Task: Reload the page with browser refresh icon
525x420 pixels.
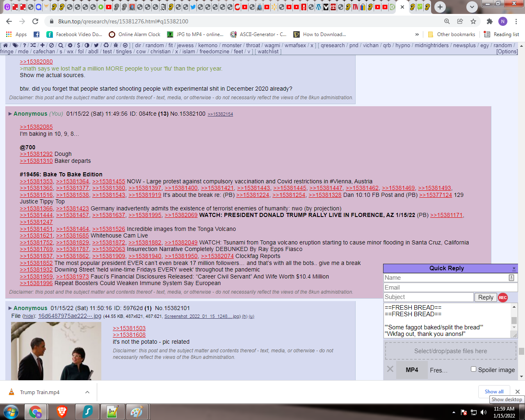Action: coord(35,21)
